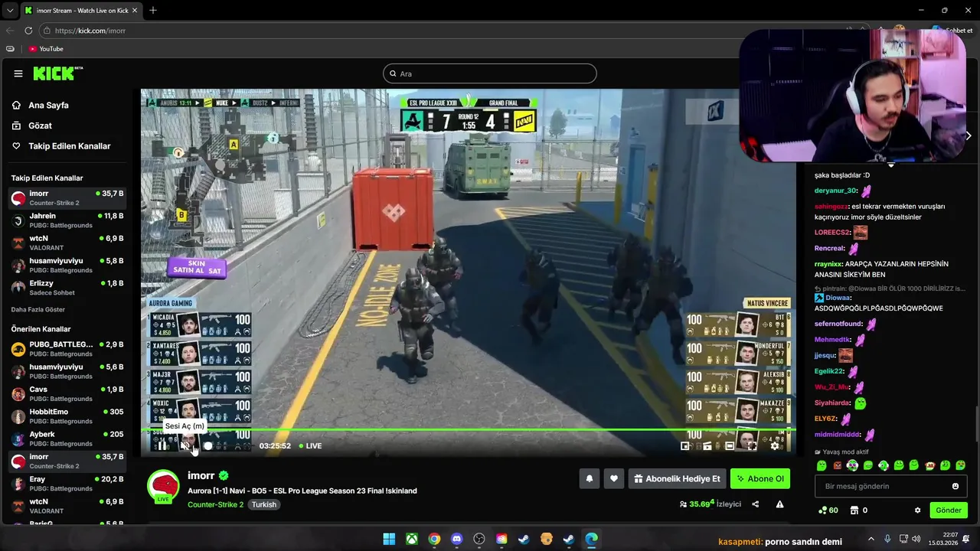
Task: Click username sefernotfound in chat
Action: tap(838, 324)
